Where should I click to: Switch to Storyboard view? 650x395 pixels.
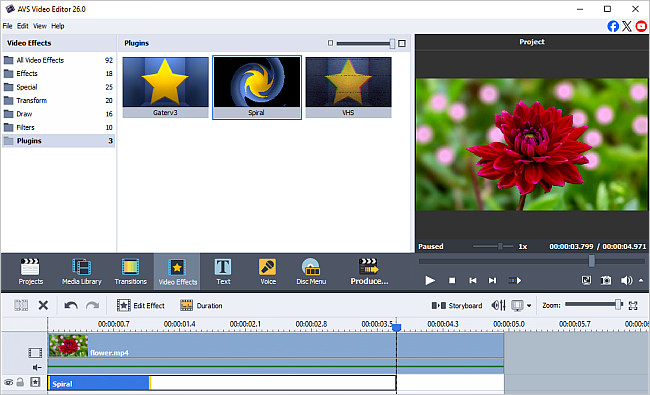coord(456,305)
